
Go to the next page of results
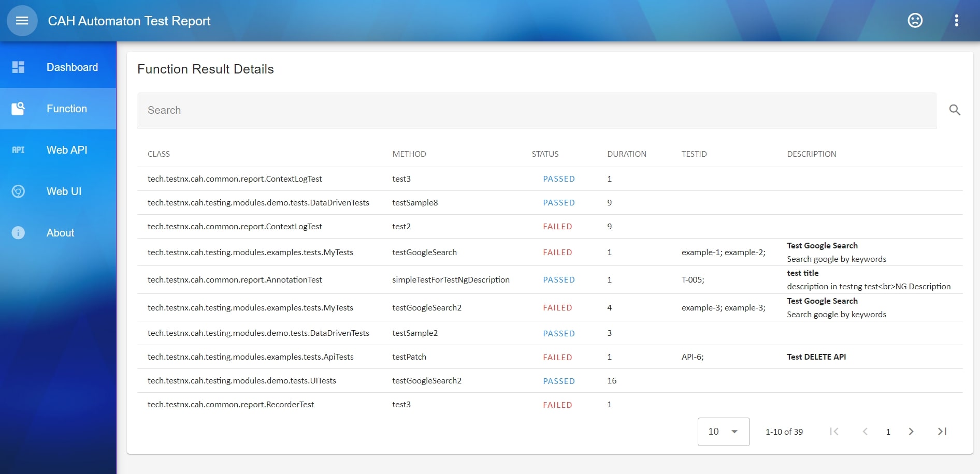912,431
